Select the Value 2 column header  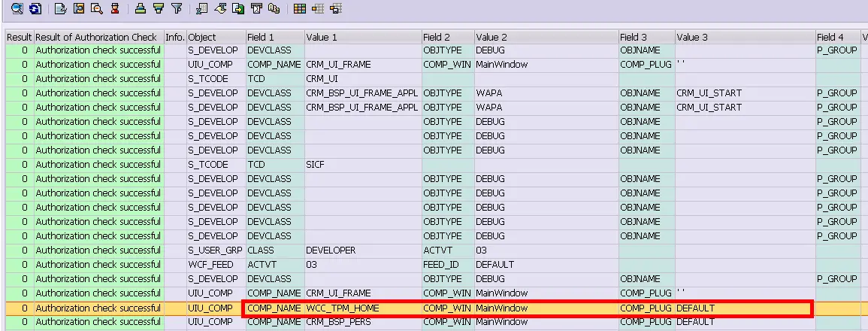546,37
